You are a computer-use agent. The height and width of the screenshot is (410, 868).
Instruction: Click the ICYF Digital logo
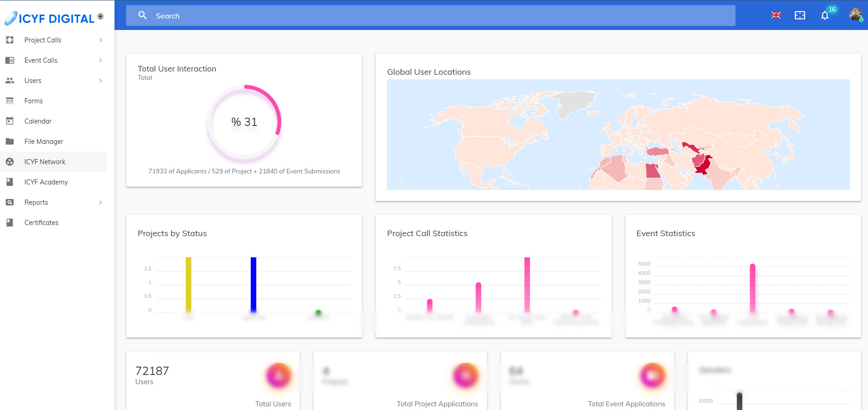[x=49, y=18]
